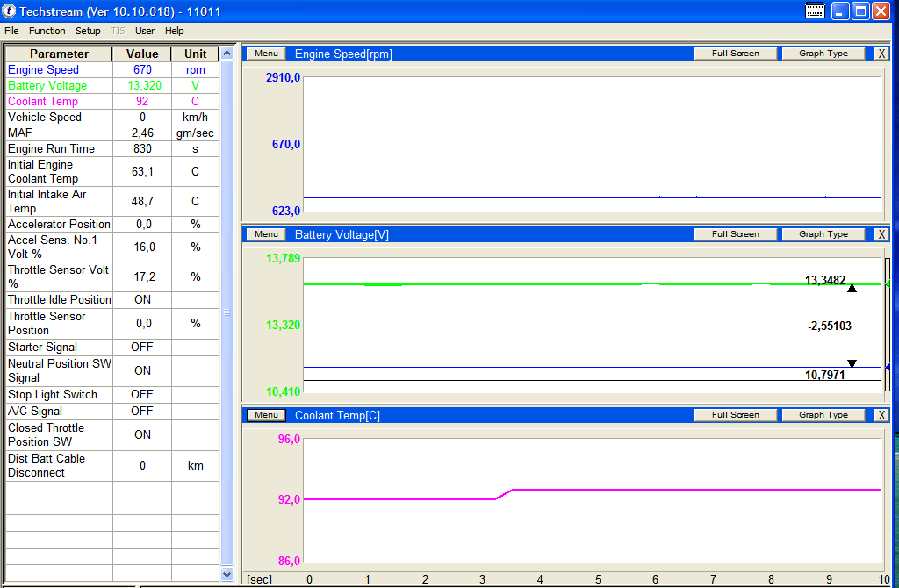Open the Function menu

tap(47, 31)
